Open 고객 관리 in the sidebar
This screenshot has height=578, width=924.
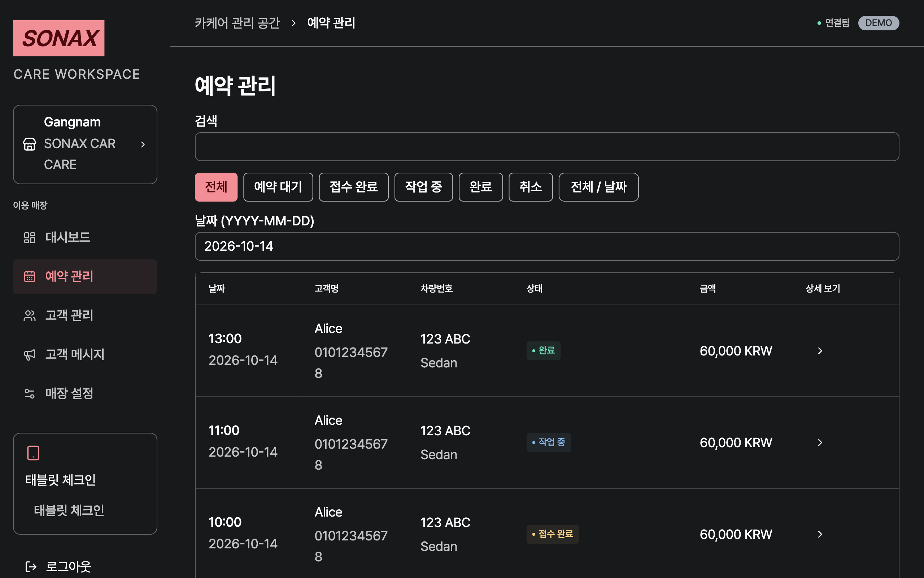click(85, 315)
